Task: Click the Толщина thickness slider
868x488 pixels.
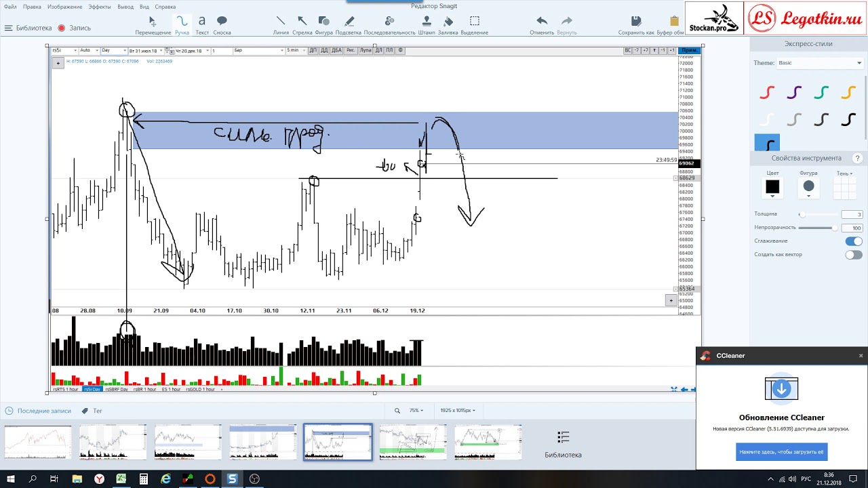Action: point(818,214)
